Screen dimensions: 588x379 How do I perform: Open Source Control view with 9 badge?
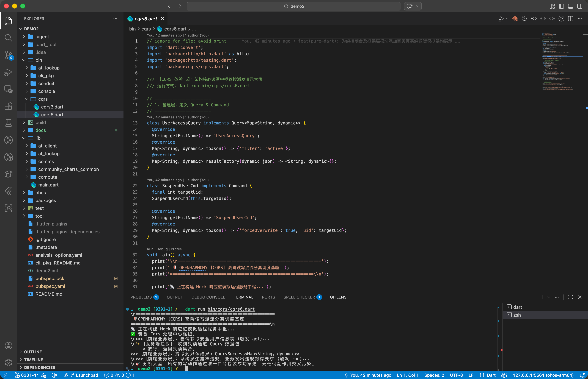click(x=8, y=55)
